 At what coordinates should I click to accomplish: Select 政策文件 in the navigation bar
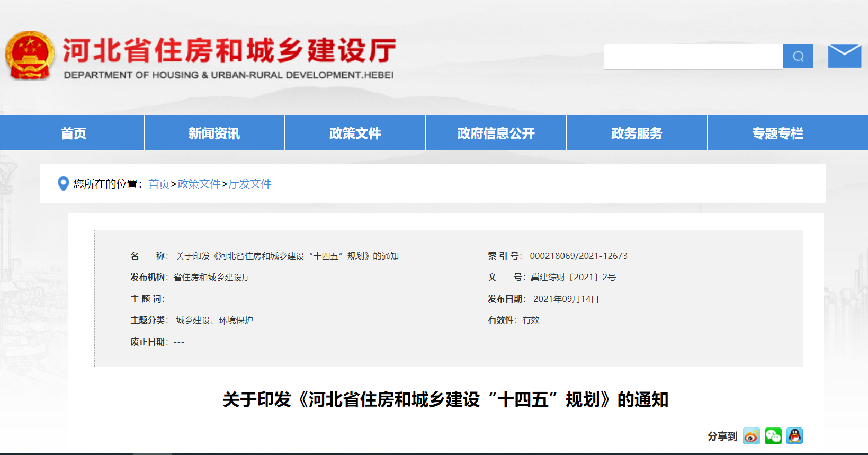(355, 133)
